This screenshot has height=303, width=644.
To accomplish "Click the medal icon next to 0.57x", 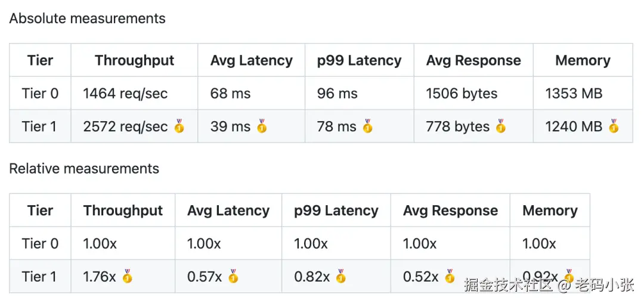I will coord(233,277).
